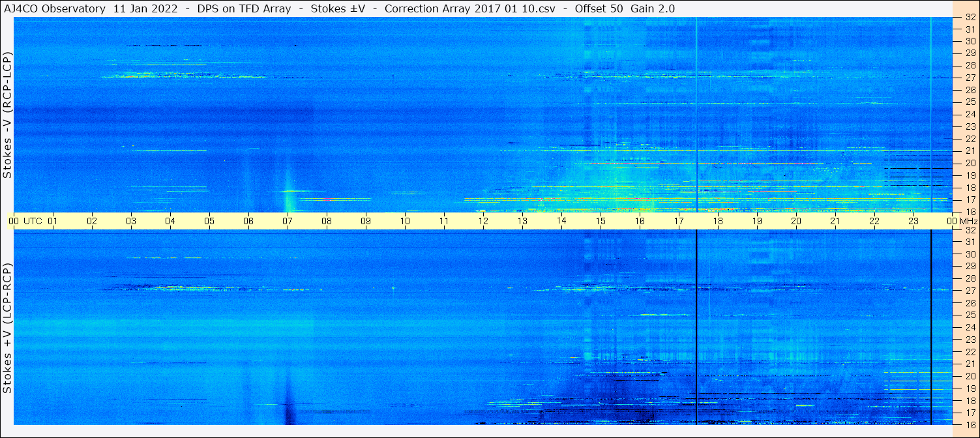This screenshot has width=980, height=438.
Task: Select the 27 frequency tick in Stokes +V panel
Action: click(x=970, y=291)
